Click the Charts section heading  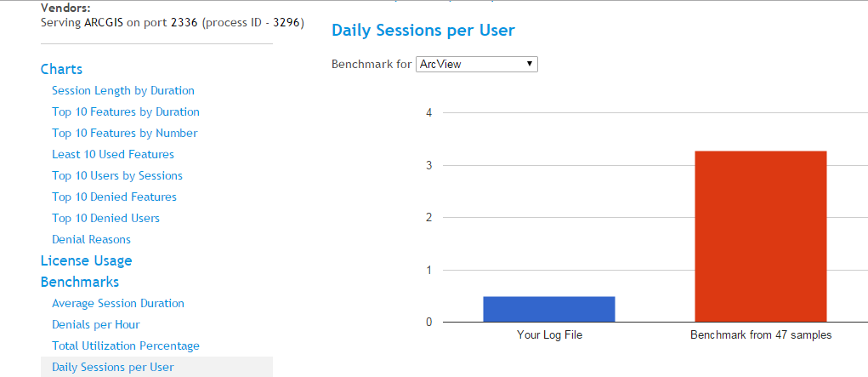coord(61,69)
